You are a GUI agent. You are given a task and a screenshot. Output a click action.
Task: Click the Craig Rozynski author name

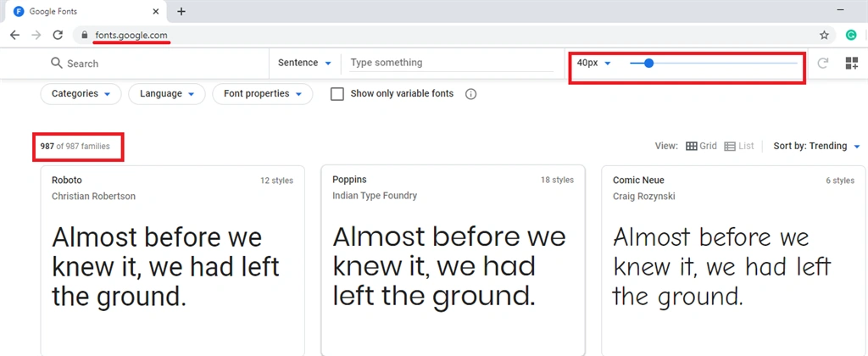[x=644, y=196]
